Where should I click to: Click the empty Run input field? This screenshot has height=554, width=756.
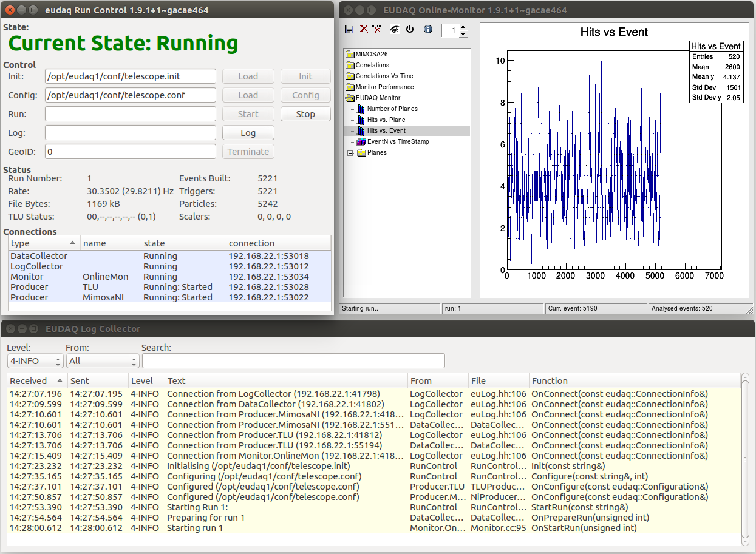click(x=131, y=114)
